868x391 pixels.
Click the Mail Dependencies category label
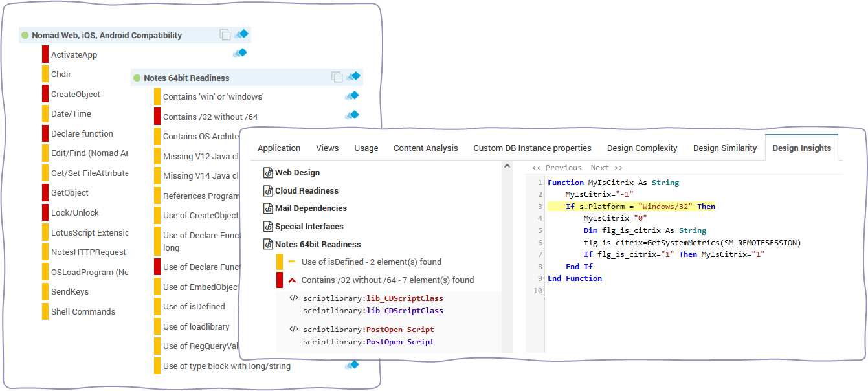click(x=311, y=208)
